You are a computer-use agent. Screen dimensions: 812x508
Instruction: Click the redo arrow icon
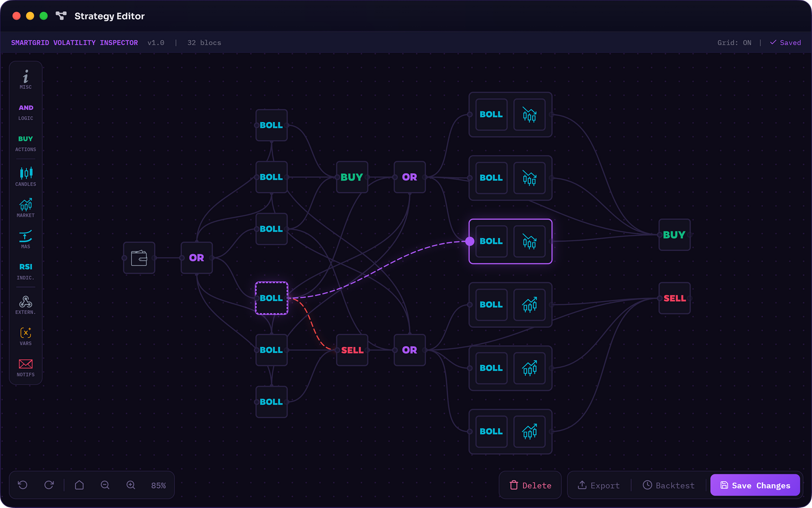49,485
